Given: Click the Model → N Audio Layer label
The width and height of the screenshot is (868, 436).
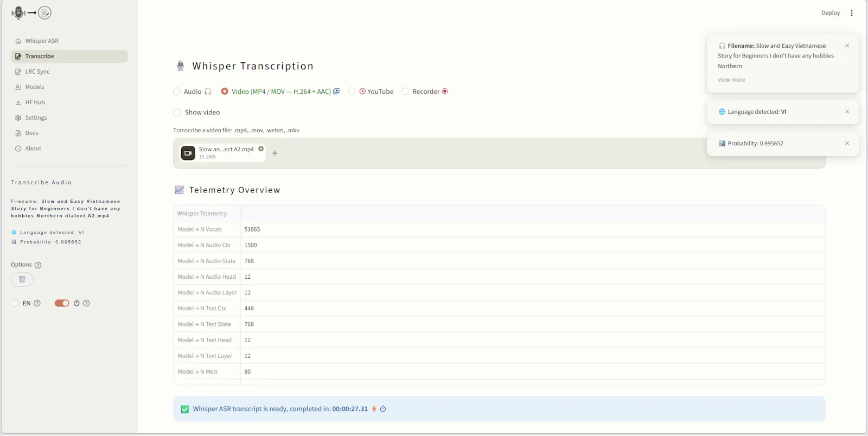Looking at the screenshot, I should [x=207, y=293].
